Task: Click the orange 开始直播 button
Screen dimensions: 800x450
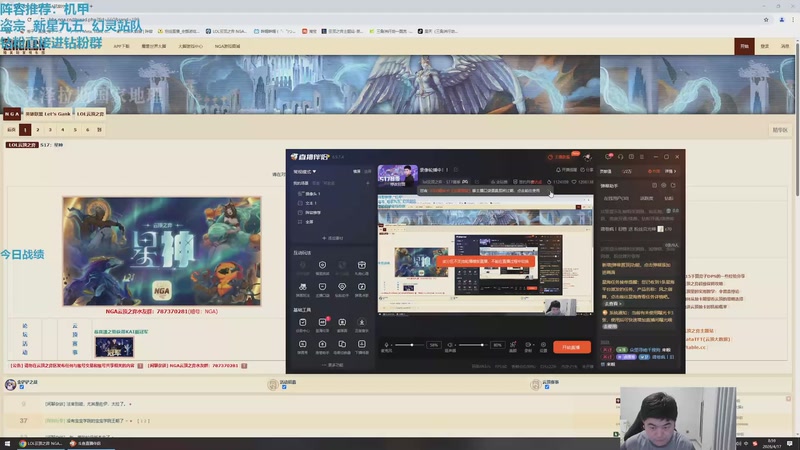Action: [572, 347]
